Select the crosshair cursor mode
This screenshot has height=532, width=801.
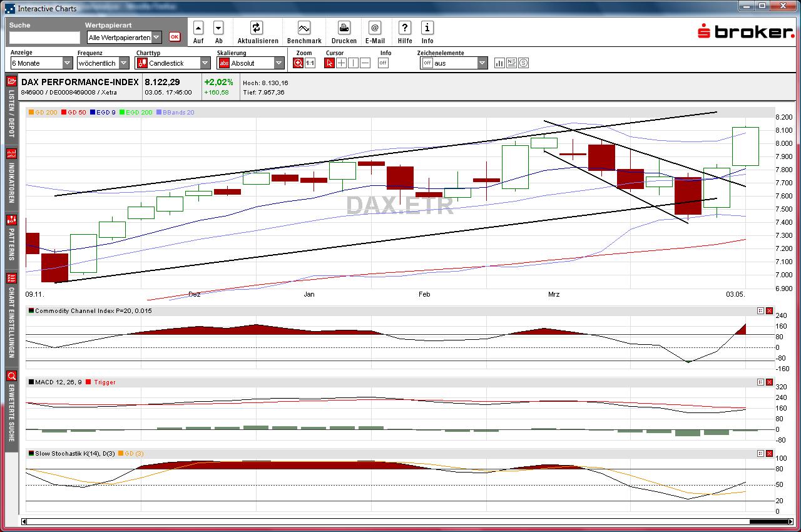[342, 63]
